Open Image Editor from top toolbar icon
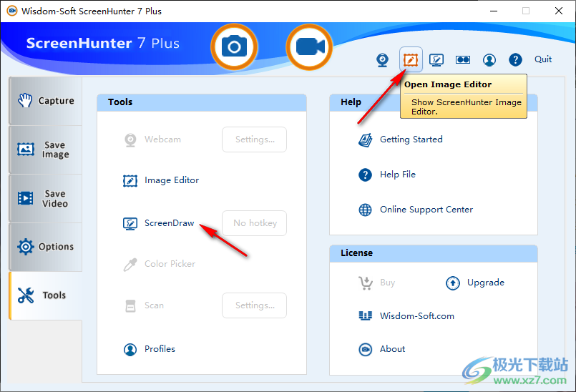This screenshot has width=576, height=392. (411, 59)
